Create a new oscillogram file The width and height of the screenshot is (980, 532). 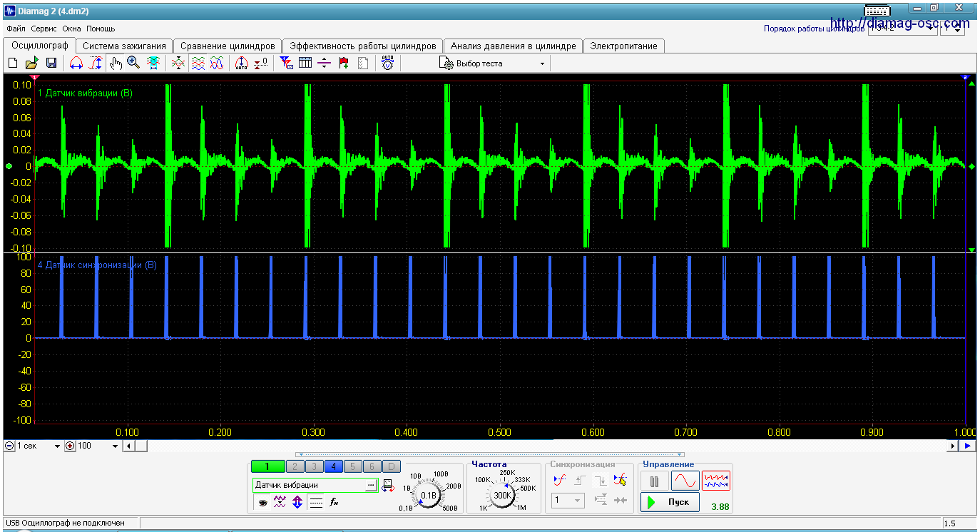click(13, 63)
